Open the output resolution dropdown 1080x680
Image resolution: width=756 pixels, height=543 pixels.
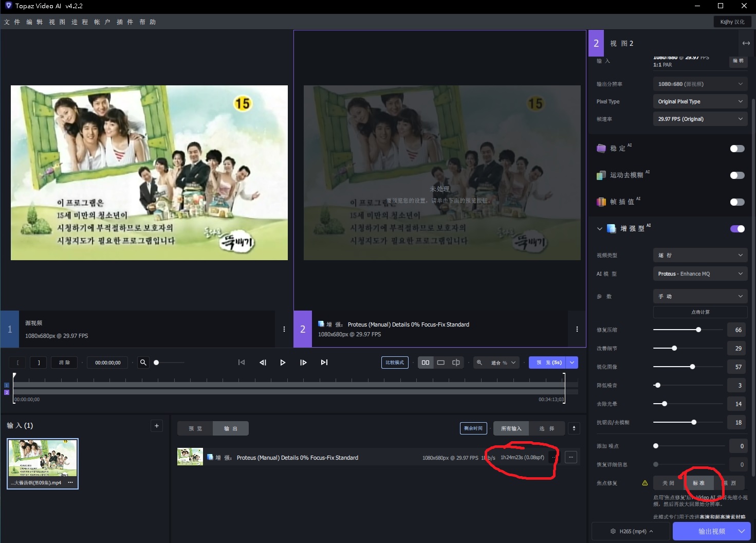700,84
